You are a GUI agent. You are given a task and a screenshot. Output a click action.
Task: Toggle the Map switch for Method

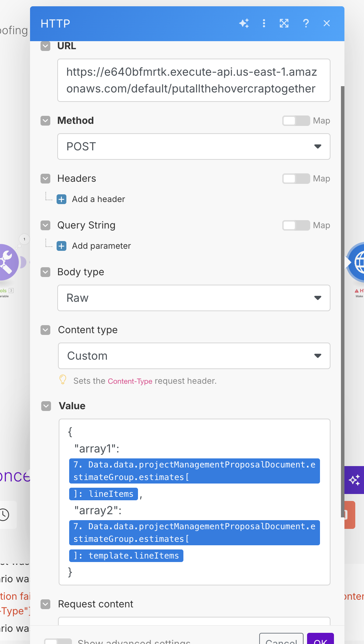(x=296, y=121)
